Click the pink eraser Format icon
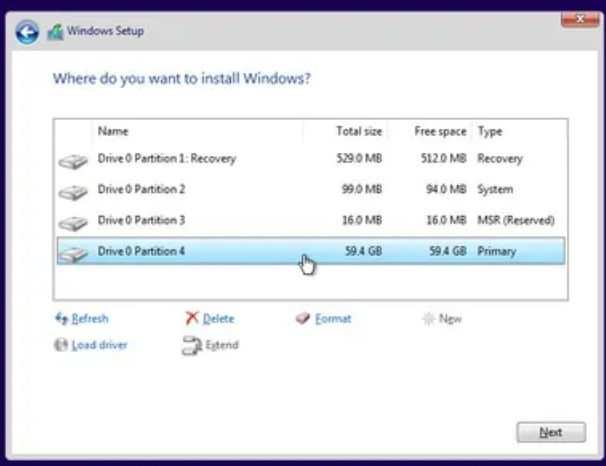Viewport: 606px width, 466px height. pos(303,318)
